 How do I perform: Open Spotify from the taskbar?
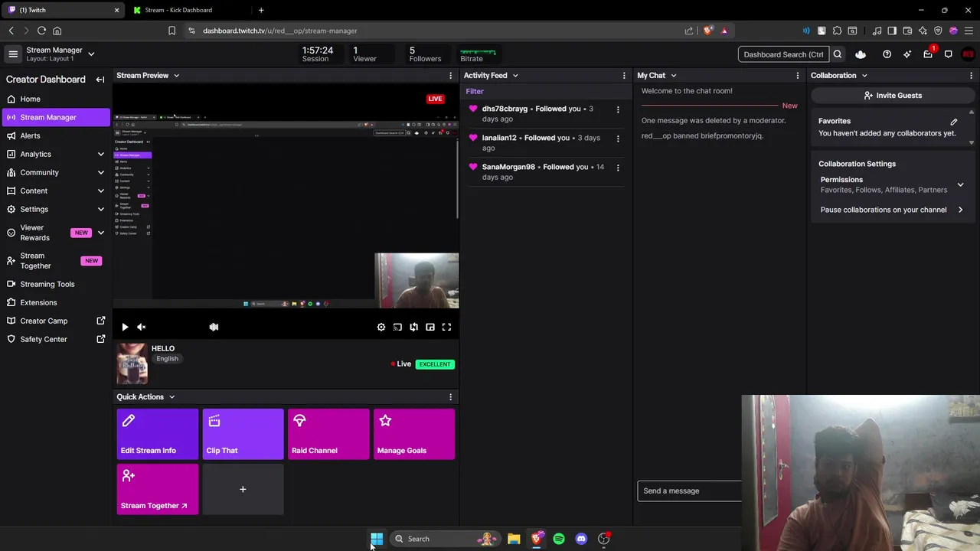click(559, 539)
